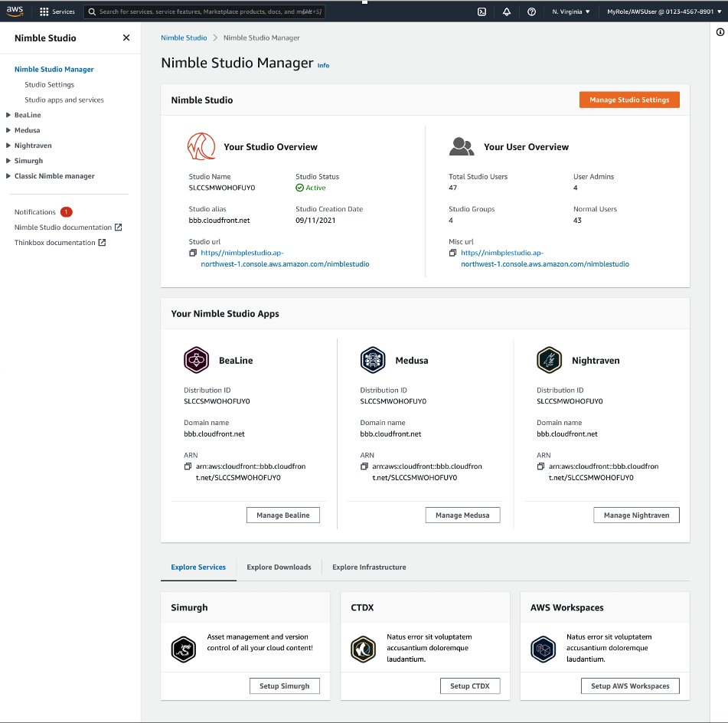Copy the Studio url
Screen dimensions: 728x723
click(x=193, y=253)
